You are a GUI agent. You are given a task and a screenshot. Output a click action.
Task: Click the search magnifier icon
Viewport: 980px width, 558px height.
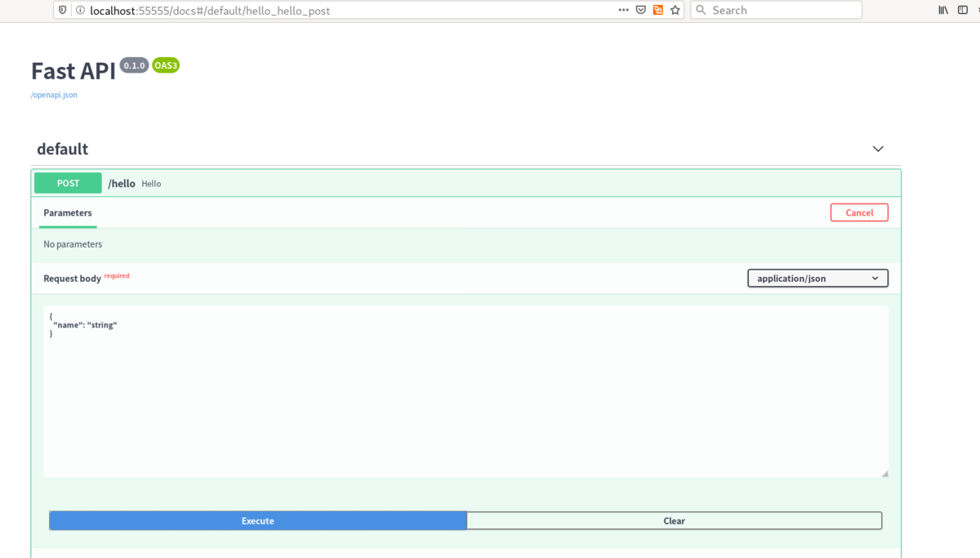click(701, 10)
